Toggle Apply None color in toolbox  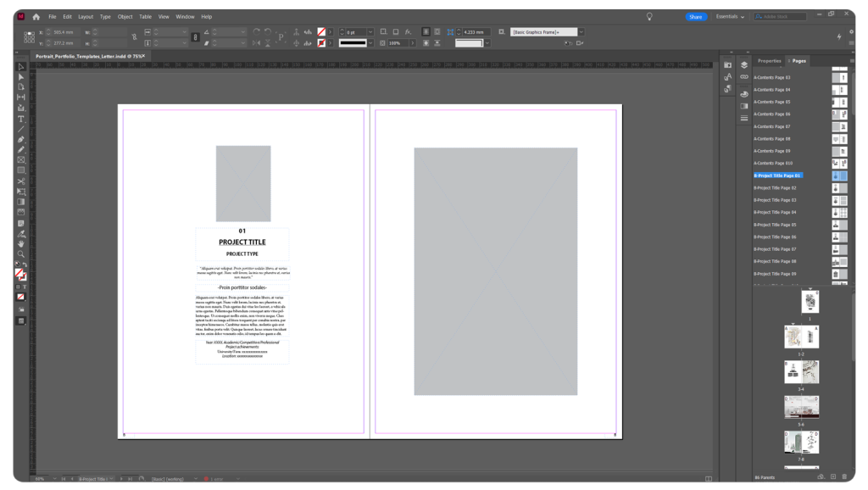(20, 297)
